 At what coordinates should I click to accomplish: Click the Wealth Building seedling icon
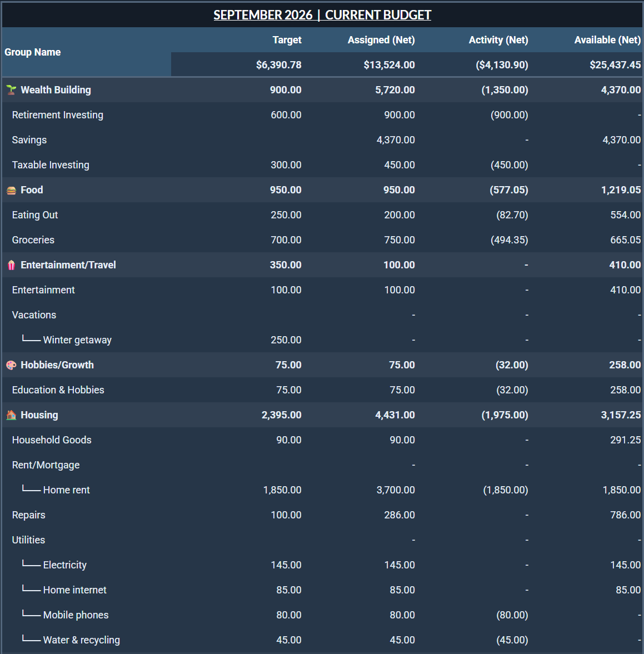click(11, 89)
